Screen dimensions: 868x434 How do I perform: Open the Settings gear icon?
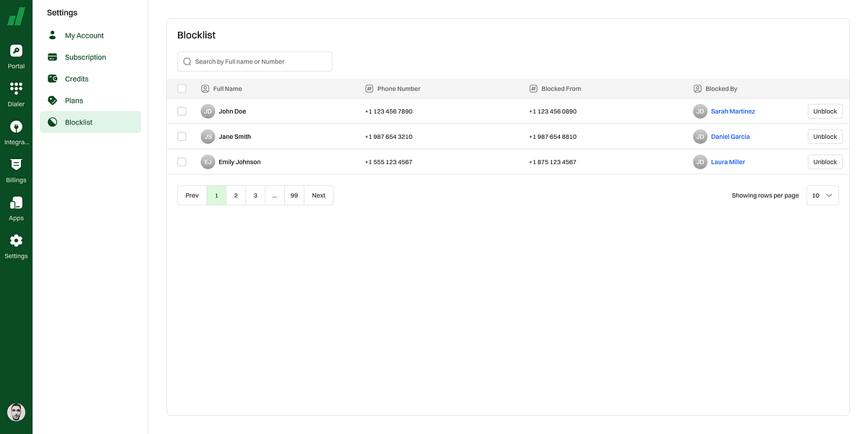(16, 240)
